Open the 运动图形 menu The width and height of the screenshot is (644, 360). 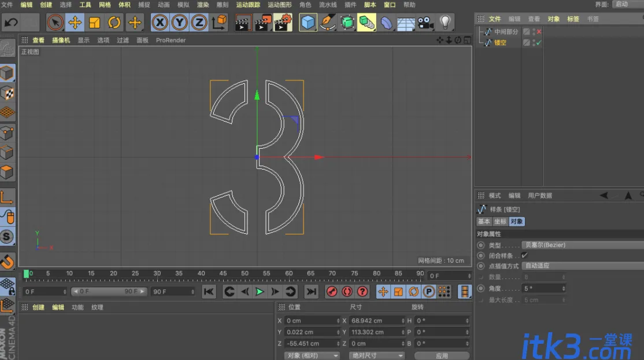coord(280,5)
